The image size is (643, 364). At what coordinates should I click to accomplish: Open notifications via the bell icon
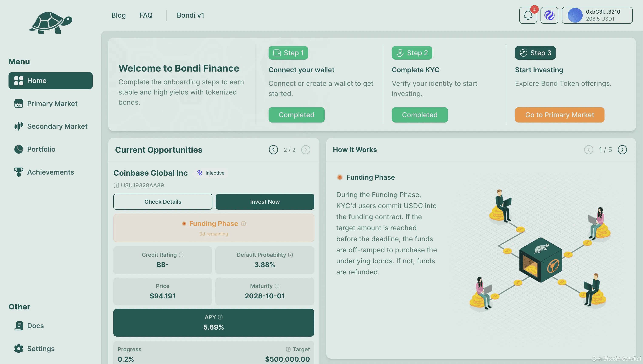528,15
